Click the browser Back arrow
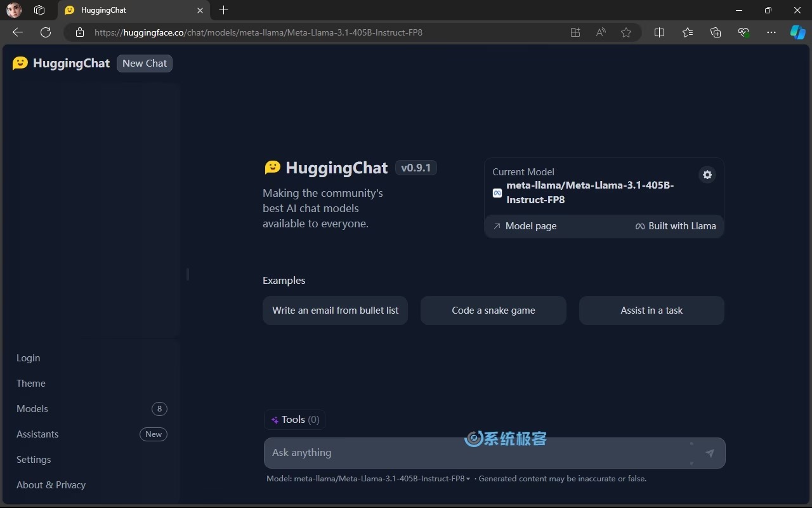Viewport: 812px width, 508px height. coord(18,32)
